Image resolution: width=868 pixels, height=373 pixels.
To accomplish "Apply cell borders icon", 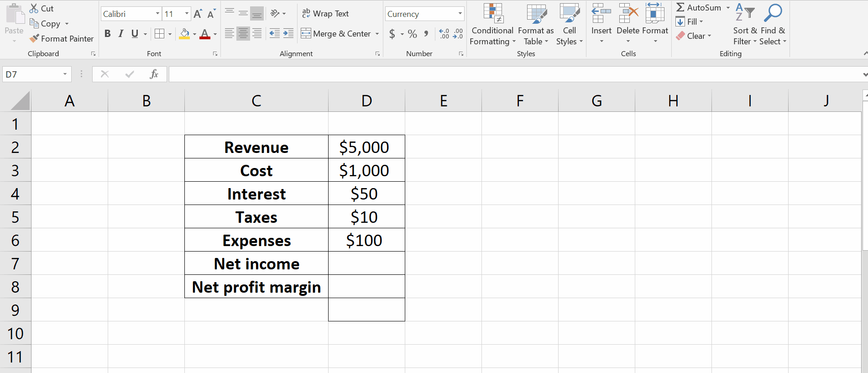I will pos(159,33).
